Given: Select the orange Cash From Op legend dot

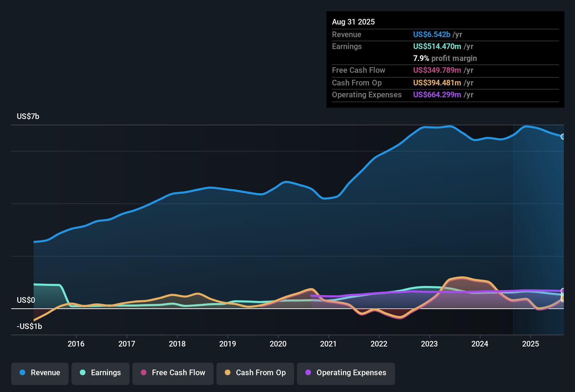Looking at the screenshot, I should (228, 373).
